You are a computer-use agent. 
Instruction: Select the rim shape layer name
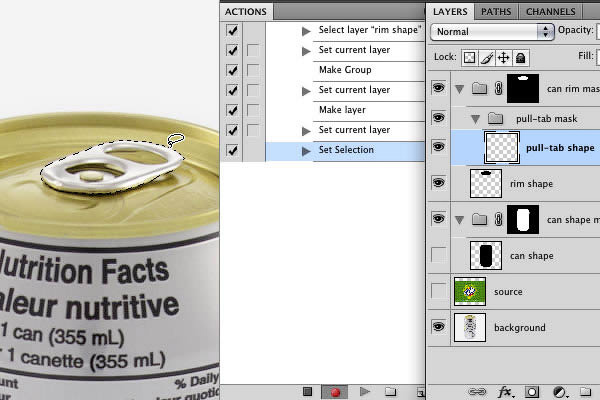[x=531, y=184]
